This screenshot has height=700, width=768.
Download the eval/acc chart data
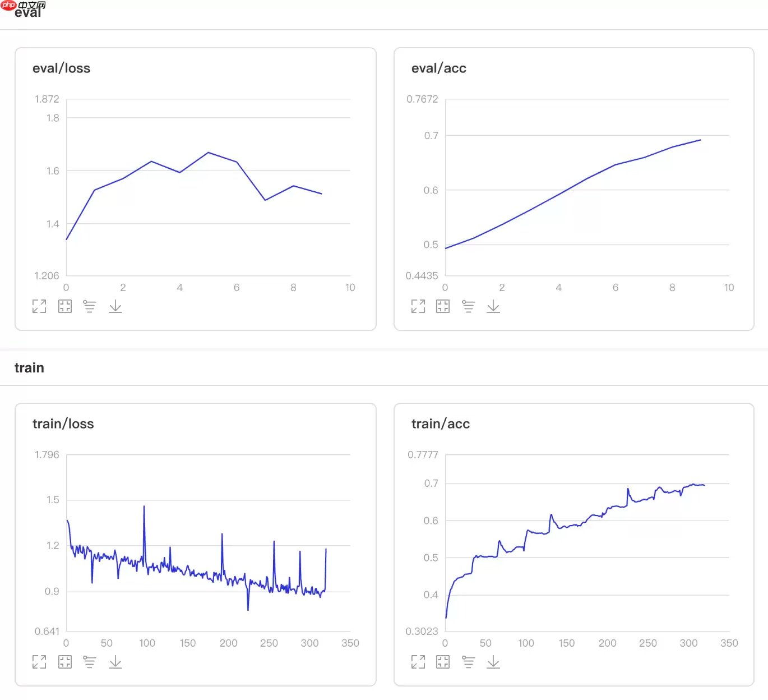point(493,306)
